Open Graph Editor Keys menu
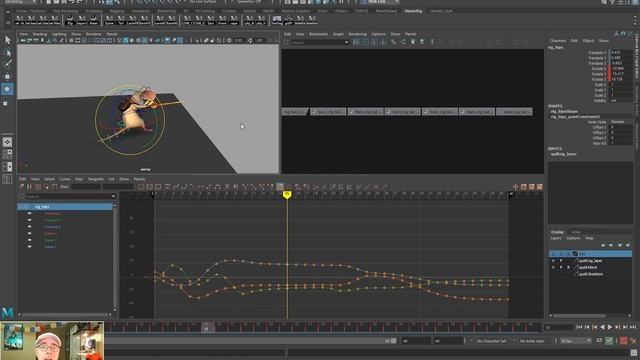This screenshot has width=640, height=360. [79, 179]
